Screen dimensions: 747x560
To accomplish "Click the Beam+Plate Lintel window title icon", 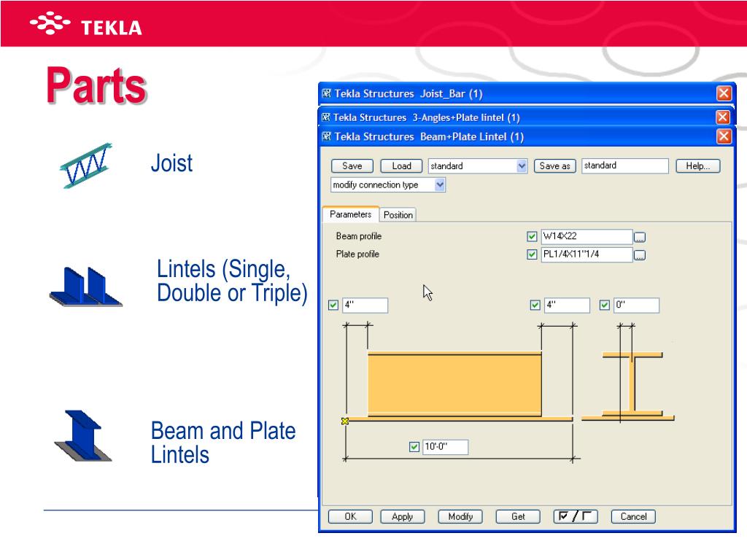I will coord(327,136).
